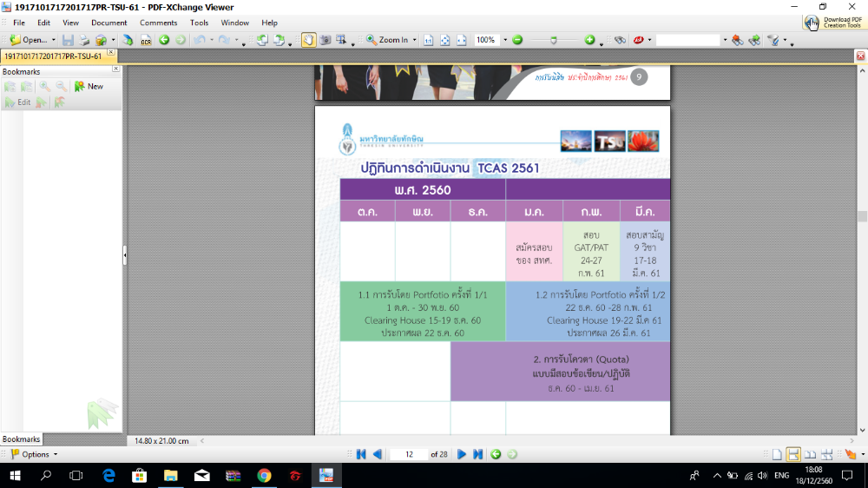The image size is (868, 488).
Task: Open the Comments menu
Action: tap(158, 23)
